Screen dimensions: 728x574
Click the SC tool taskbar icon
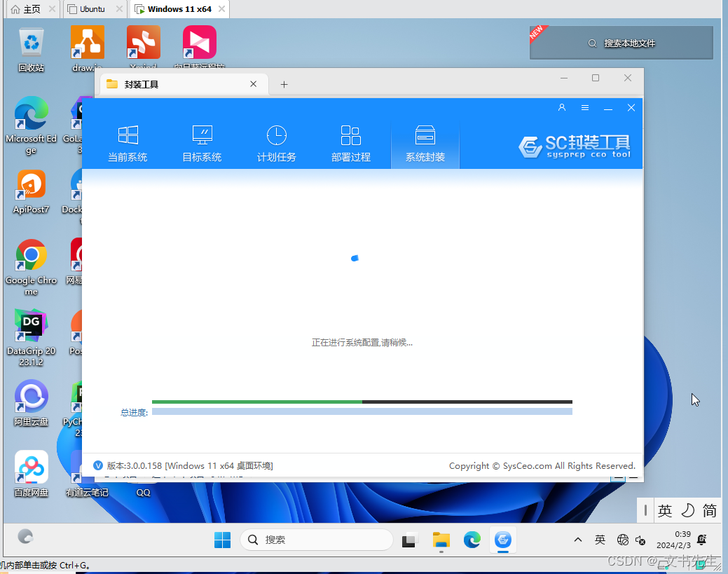click(x=503, y=540)
